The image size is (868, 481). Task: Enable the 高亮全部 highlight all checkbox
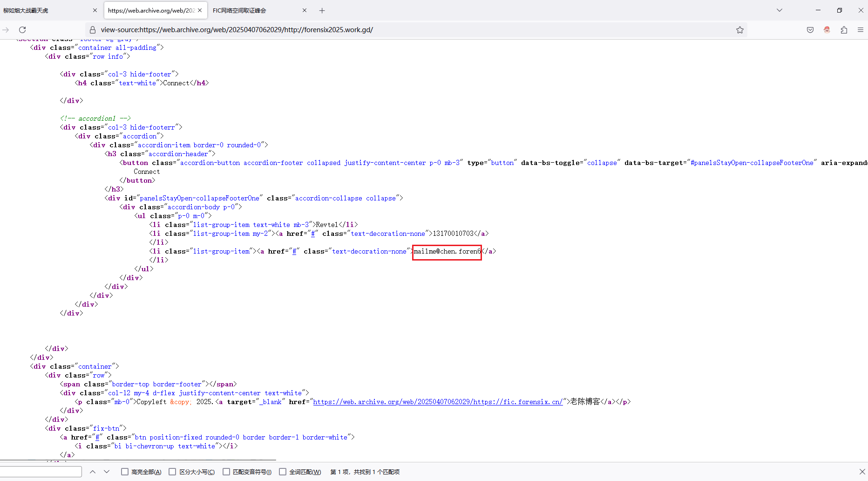(125, 472)
